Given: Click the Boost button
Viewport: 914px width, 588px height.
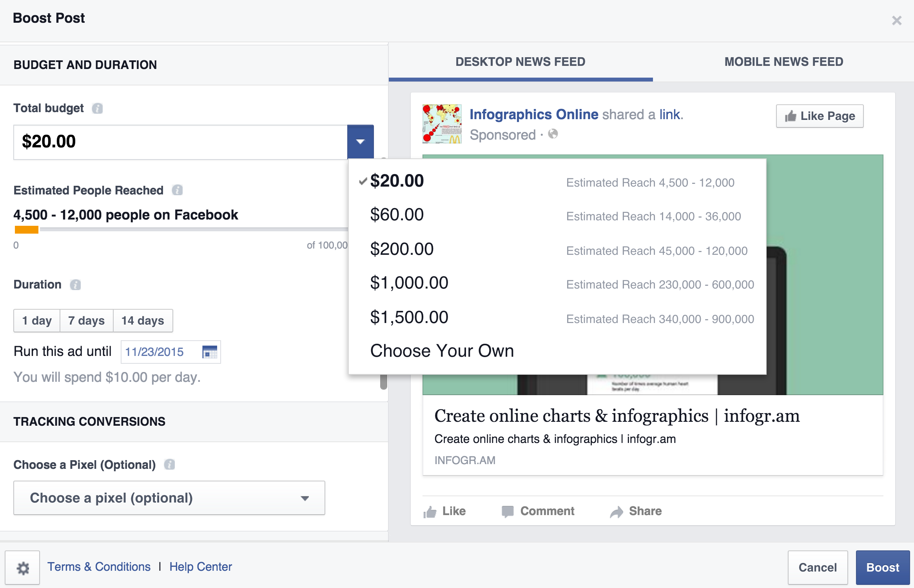Looking at the screenshot, I should click(x=883, y=568).
